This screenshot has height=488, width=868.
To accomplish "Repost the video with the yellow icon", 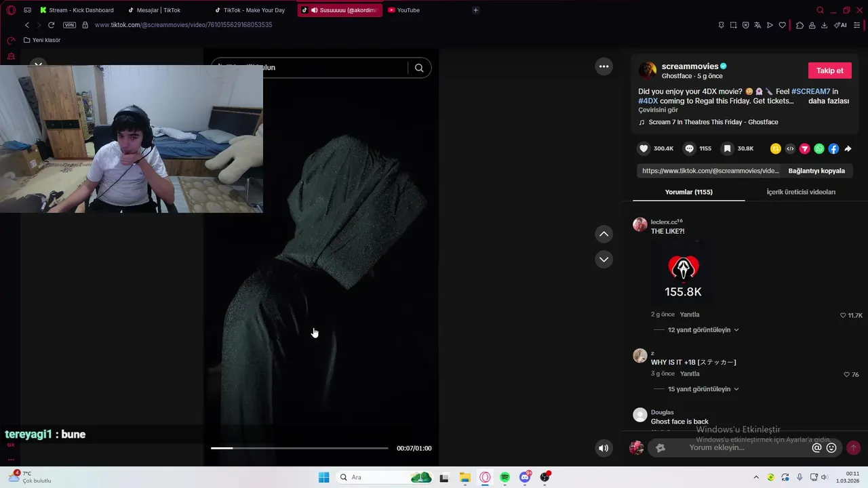I will [x=776, y=148].
